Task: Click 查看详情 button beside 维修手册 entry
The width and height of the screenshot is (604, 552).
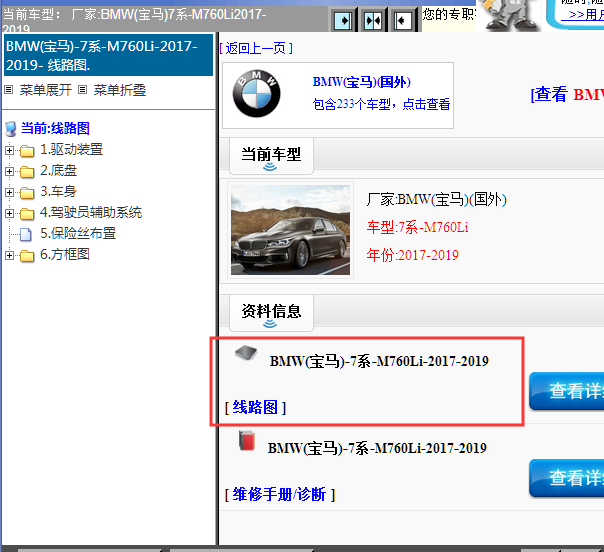Action: pos(567,478)
